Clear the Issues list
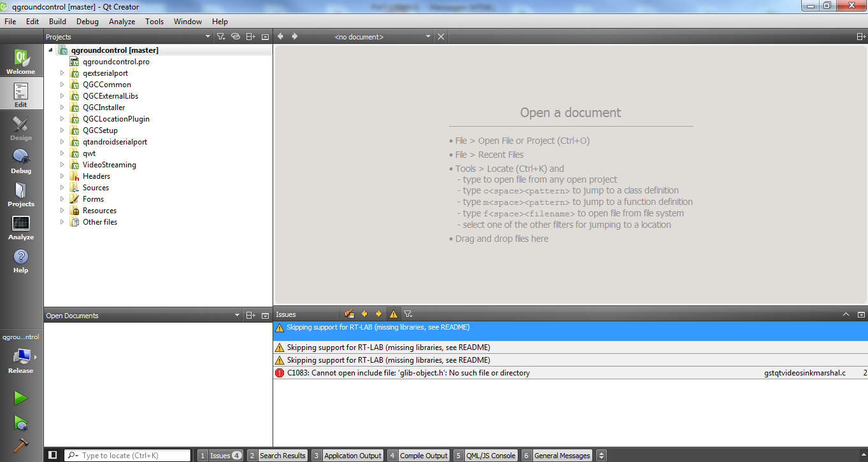 [349, 314]
